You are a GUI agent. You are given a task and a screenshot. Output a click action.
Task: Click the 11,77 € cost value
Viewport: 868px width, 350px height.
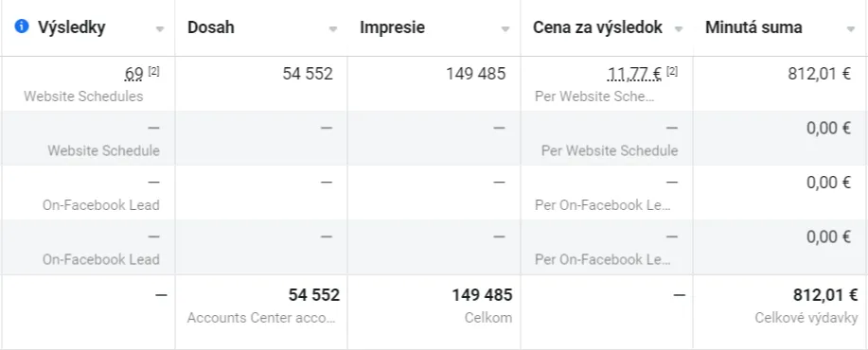(x=634, y=74)
